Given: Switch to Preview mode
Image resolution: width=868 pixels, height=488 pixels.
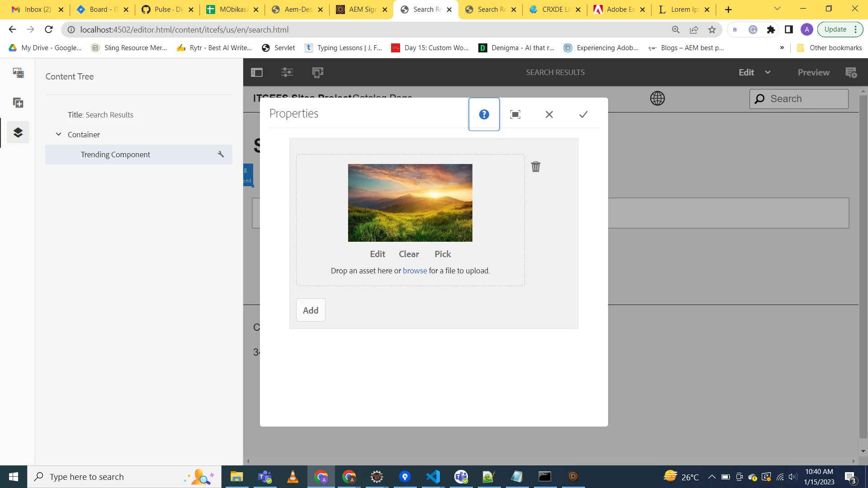Looking at the screenshot, I should (813, 72).
